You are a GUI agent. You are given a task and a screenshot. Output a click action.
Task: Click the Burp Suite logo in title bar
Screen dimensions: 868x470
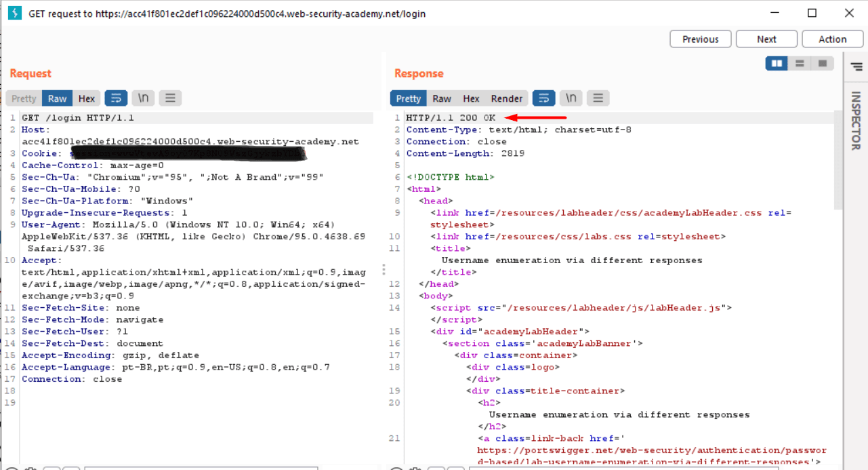tap(15, 13)
